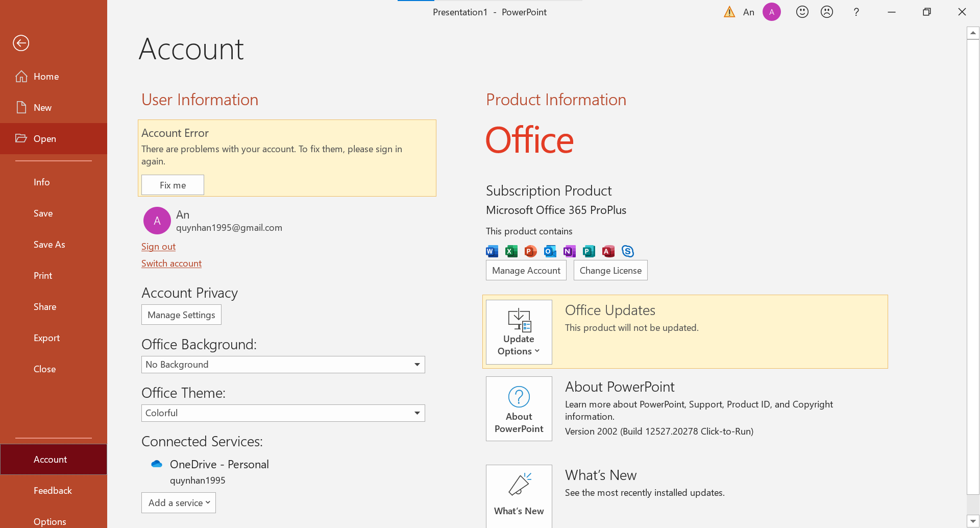Open the Share page
The width and height of the screenshot is (980, 528).
click(x=54, y=307)
